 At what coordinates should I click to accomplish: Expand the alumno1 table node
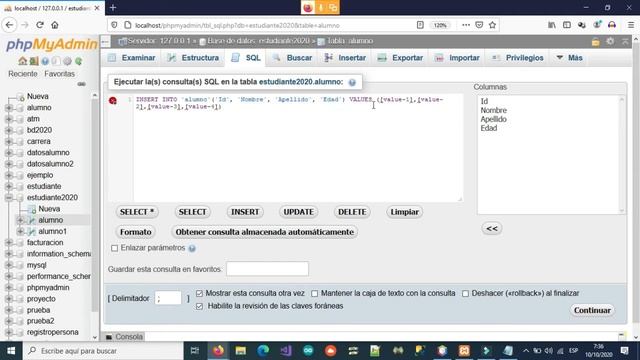[20, 231]
